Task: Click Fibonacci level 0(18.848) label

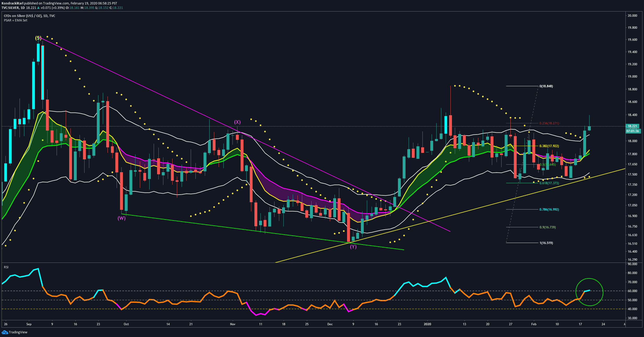Action: 546,86
